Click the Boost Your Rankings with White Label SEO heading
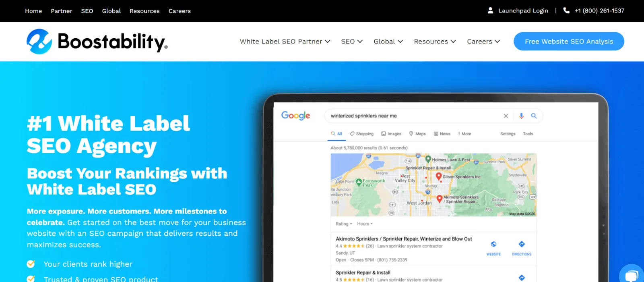The image size is (644, 282). [127, 181]
